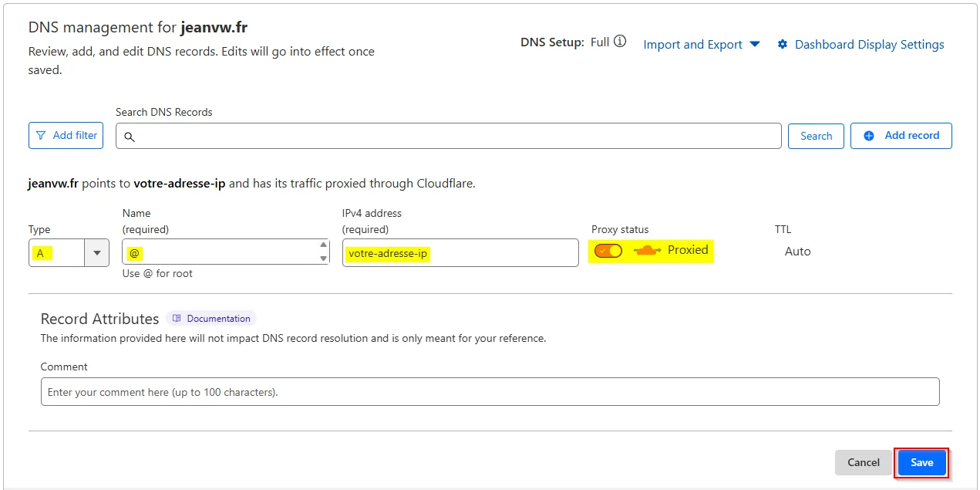Open the record Type dropdown

click(x=96, y=252)
